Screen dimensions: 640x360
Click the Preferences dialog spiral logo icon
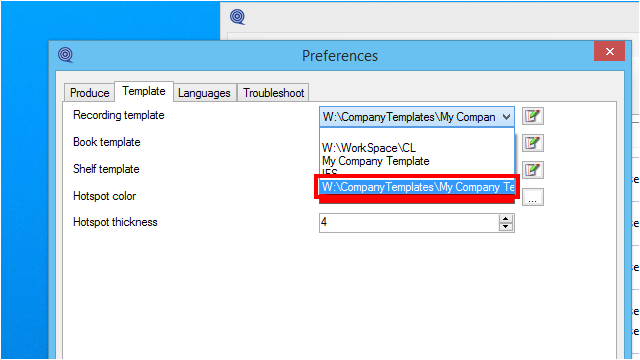tap(65, 55)
